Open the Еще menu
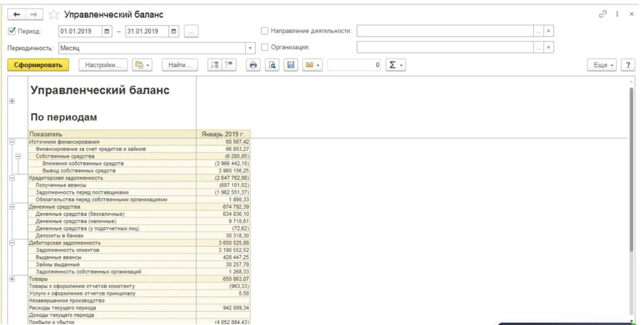644x325 pixels. click(603, 66)
